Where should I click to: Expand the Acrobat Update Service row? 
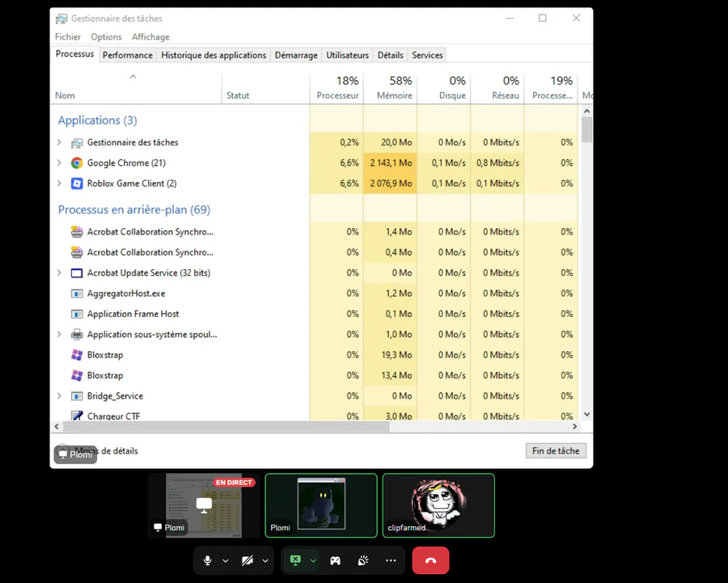(x=59, y=273)
